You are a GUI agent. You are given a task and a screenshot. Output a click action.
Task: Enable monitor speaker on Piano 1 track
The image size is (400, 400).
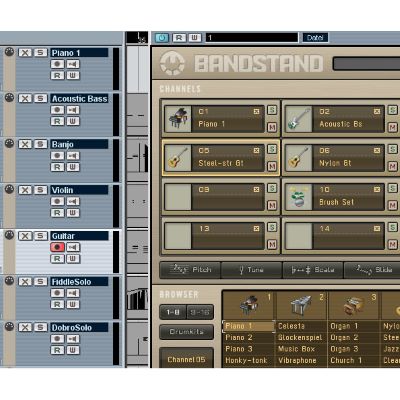tap(73, 64)
